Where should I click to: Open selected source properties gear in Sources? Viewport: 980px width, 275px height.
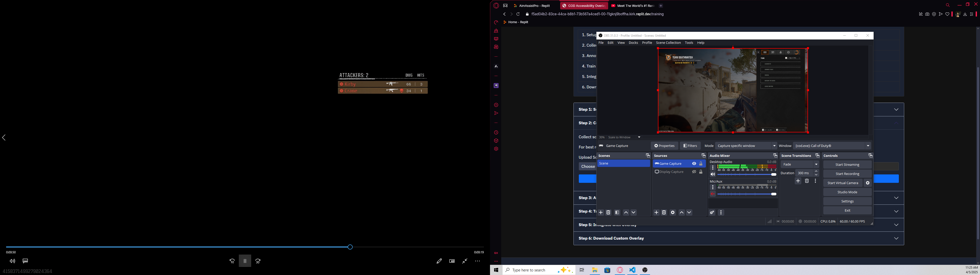click(x=673, y=212)
